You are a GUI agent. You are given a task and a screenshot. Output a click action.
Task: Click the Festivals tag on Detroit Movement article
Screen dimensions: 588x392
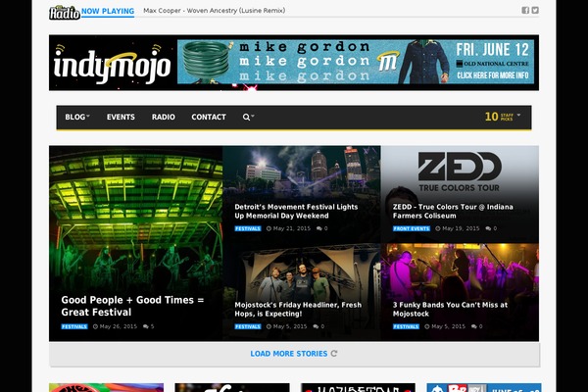pos(248,228)
